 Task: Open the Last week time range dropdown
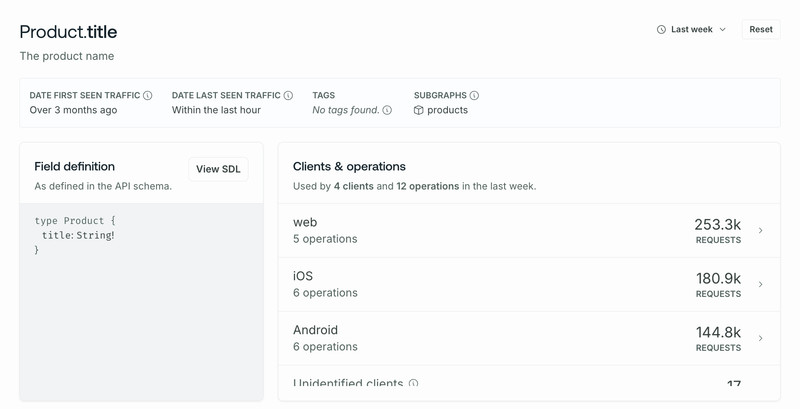click(691, 30)
